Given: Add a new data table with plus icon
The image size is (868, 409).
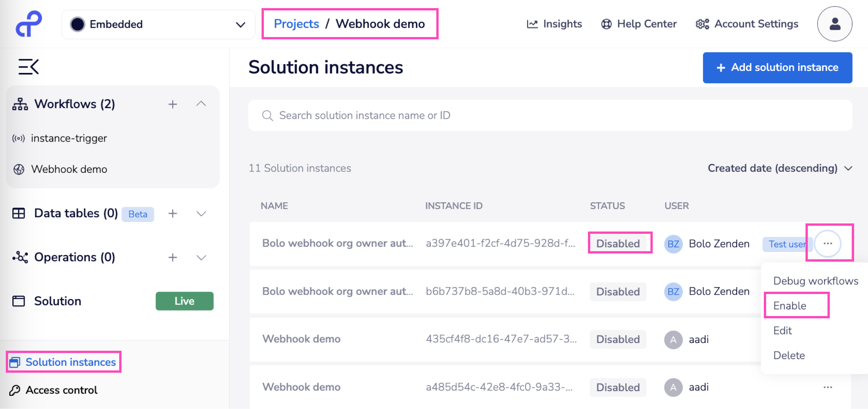Looking at the screenshot, I should coord(173,213).
